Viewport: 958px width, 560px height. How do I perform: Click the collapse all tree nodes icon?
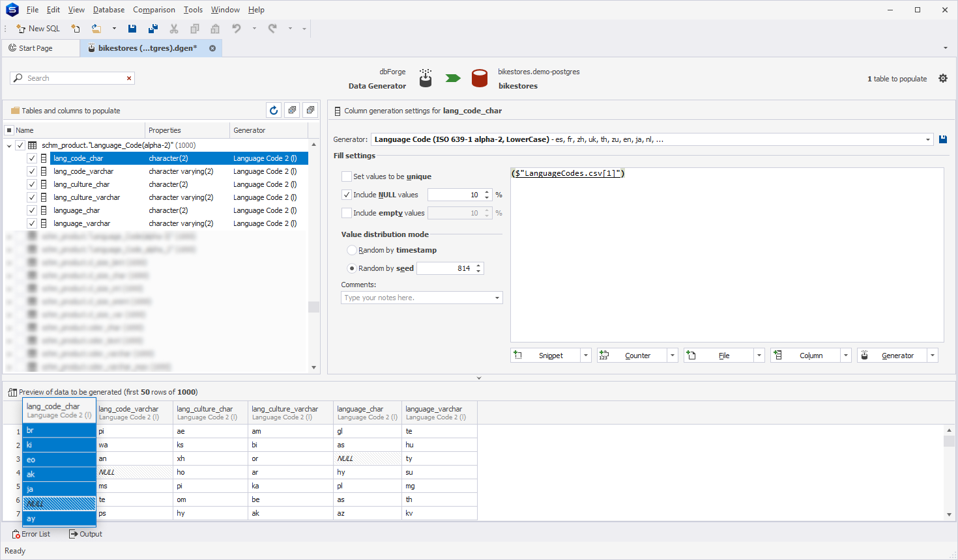pyautogui.click(x=310, y=110)
